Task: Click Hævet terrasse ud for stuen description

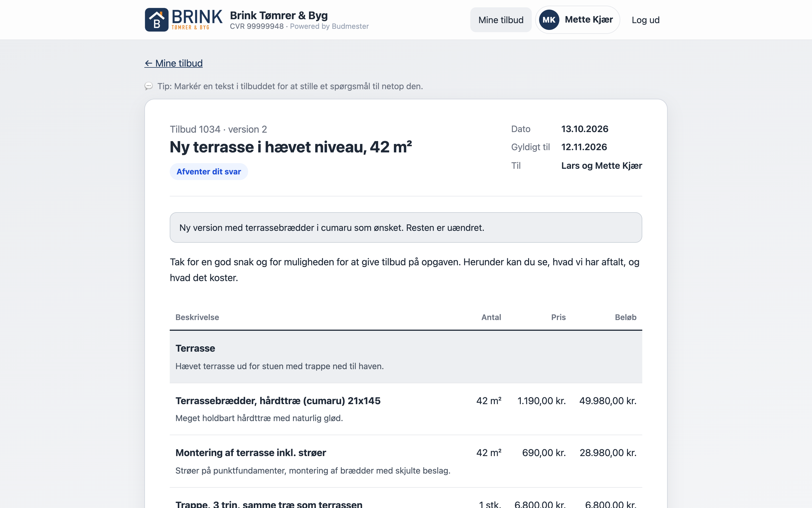Action: coord(279,366)
